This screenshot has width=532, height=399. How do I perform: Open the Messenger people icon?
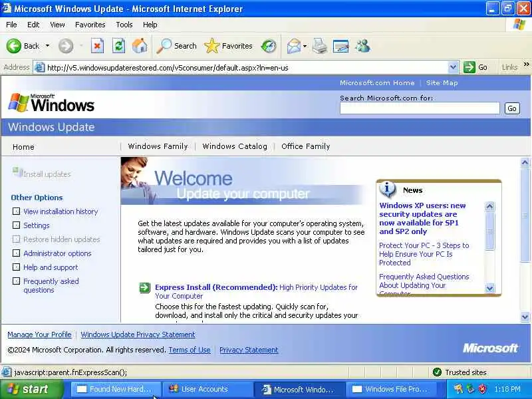point(362,46)
